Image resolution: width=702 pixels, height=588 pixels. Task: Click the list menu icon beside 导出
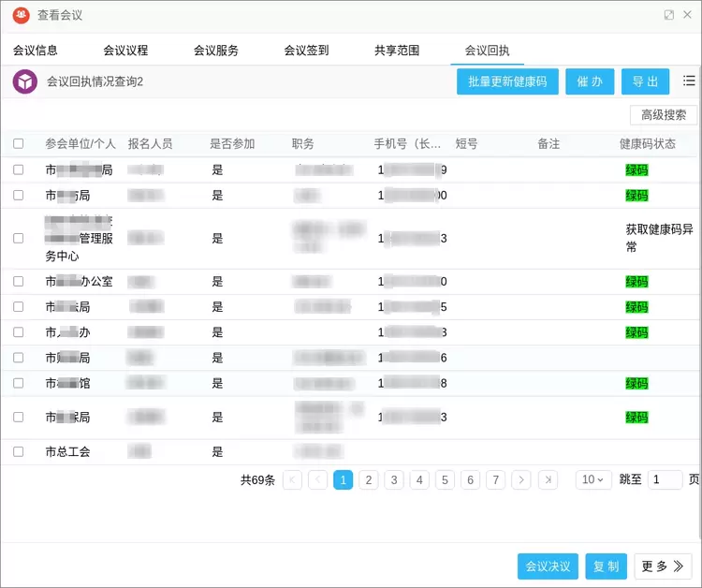pos(689,81)
